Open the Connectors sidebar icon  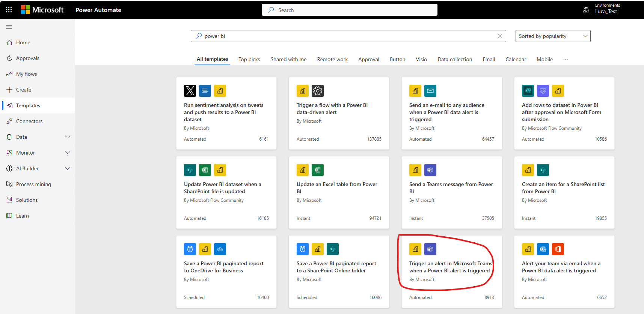pyautogui.click(x=9, y=121)
